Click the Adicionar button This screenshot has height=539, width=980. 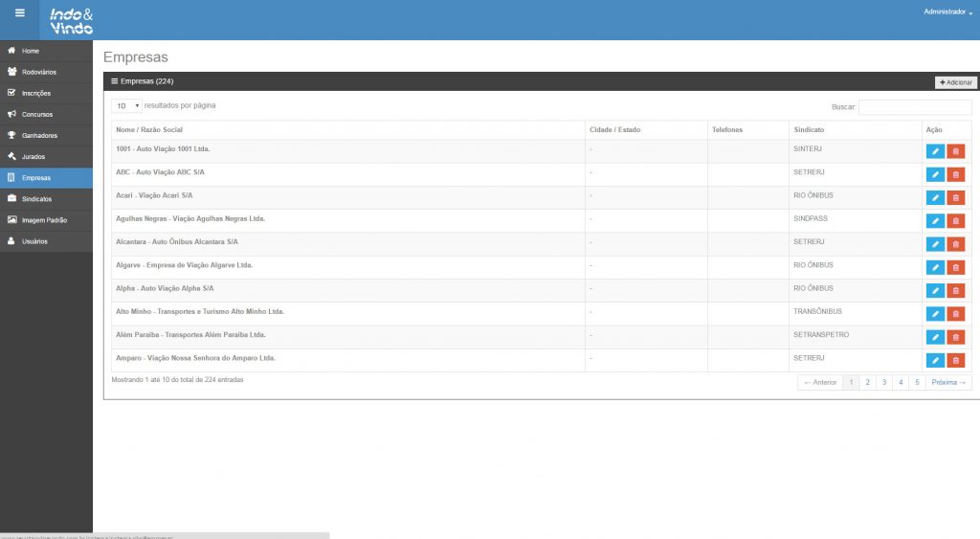[955, 82]
